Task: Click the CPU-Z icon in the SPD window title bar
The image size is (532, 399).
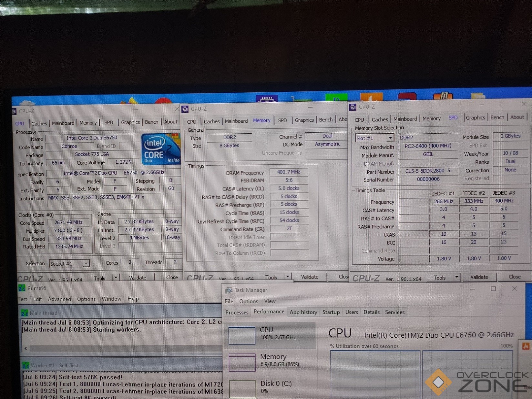Action: pyautogui.click(x=353, y=107)
